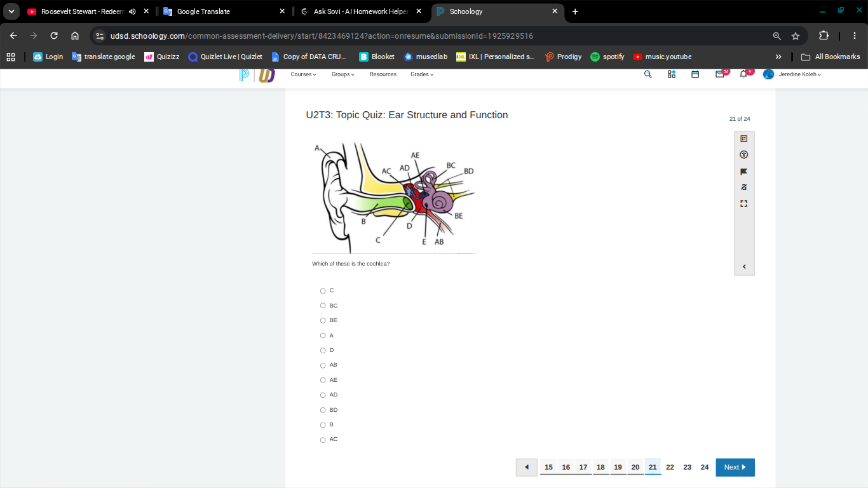
Task: Go back with browser back arrow
Action: point(13,36)
